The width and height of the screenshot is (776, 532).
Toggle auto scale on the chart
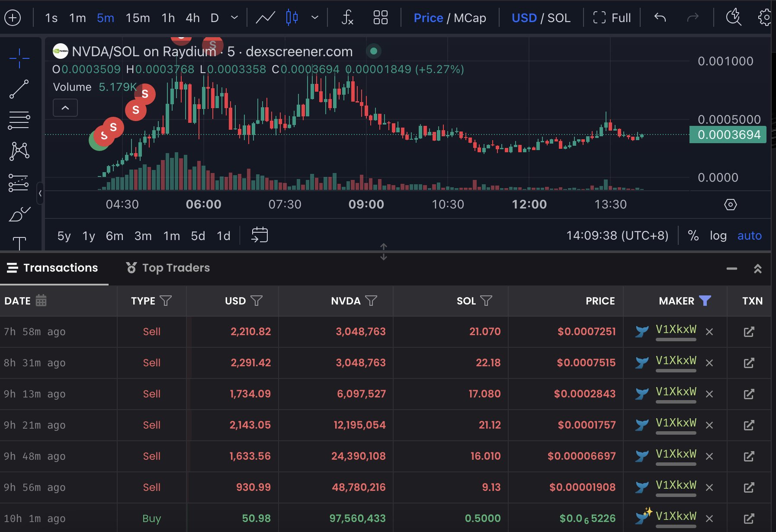(x=749, y=236)
